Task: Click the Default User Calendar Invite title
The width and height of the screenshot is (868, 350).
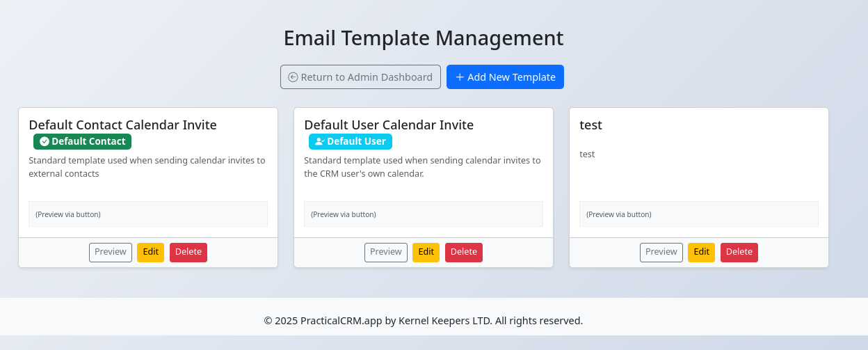Action: pyautogui.click(x=389, y=125)
